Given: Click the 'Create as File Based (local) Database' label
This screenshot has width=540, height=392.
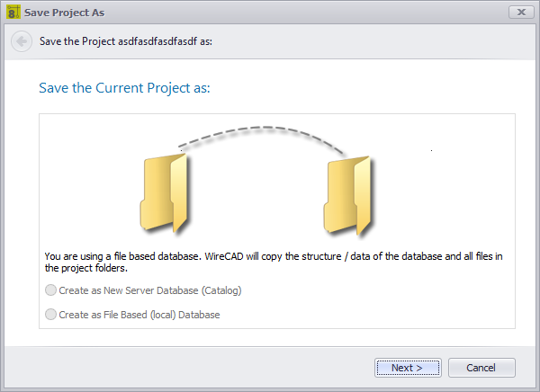Looking at the screenshot, I should coord(139,315).
